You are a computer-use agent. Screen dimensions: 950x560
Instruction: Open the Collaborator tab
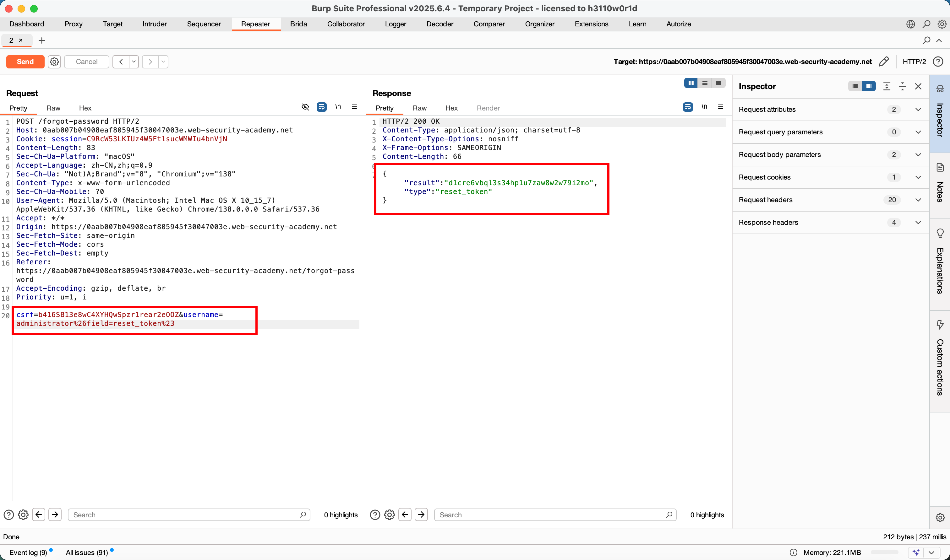point(346,24)
